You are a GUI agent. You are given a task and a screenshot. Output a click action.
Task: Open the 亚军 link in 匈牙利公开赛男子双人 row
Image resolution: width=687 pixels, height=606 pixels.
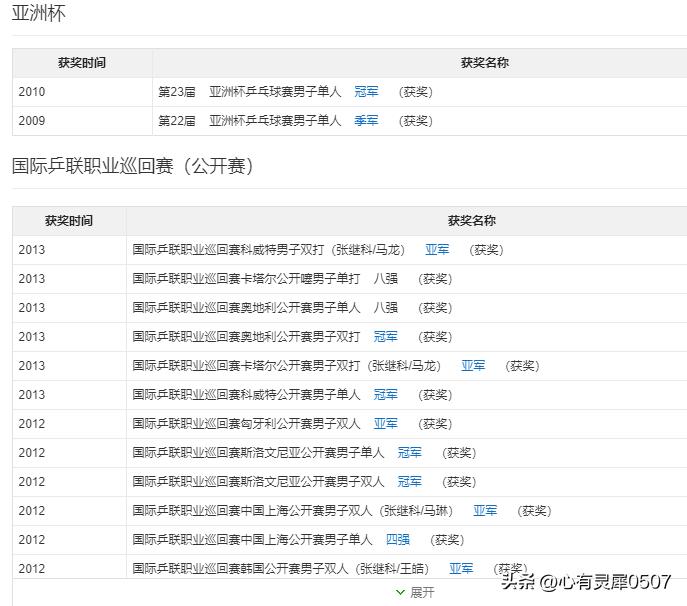coord(386,423)
